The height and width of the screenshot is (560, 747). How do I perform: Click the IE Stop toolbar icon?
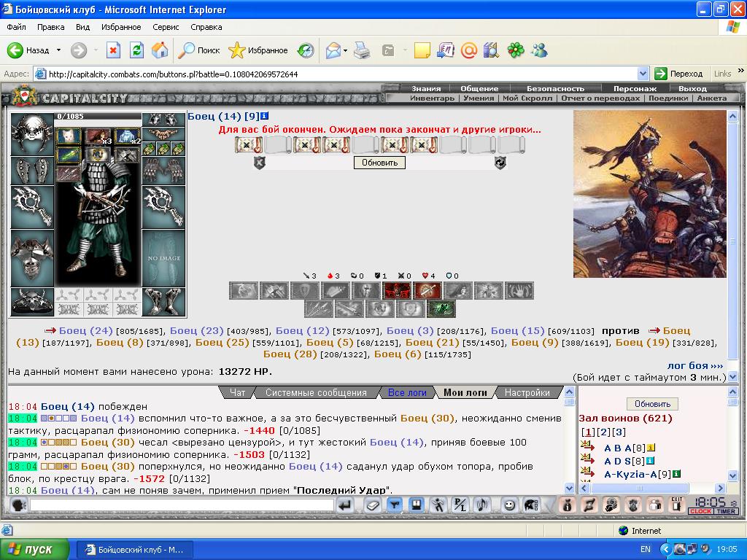pos(113,50)
